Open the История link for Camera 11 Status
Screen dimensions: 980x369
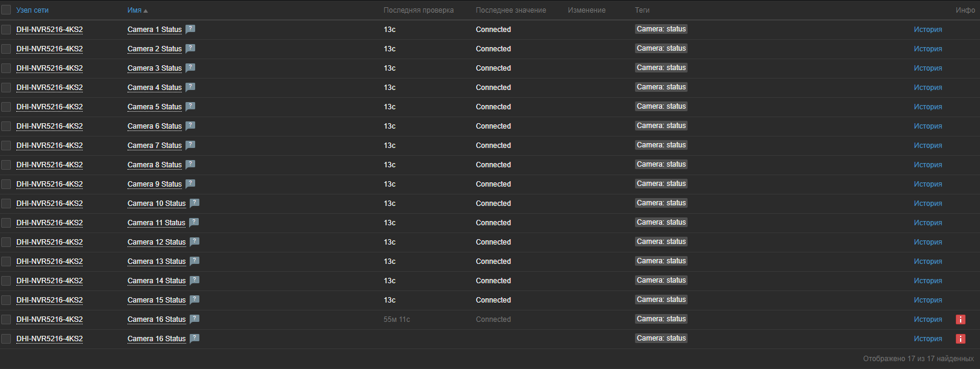pos(927,223)
